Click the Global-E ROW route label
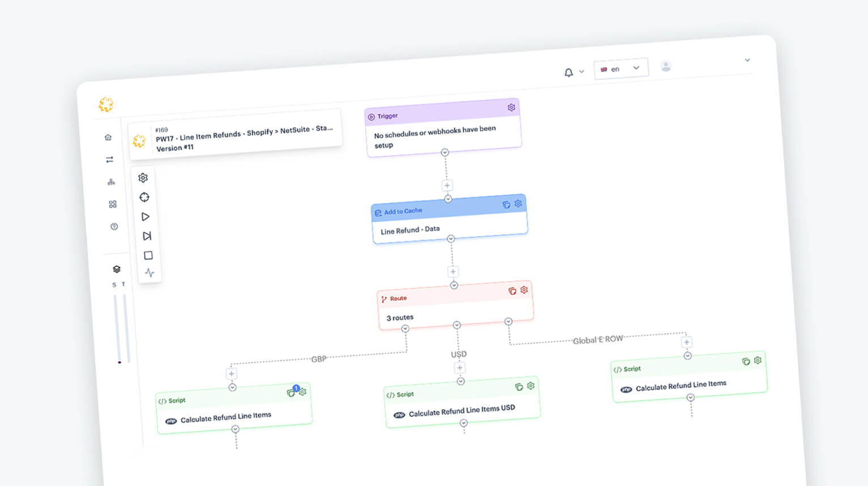 tap(598, 340)
